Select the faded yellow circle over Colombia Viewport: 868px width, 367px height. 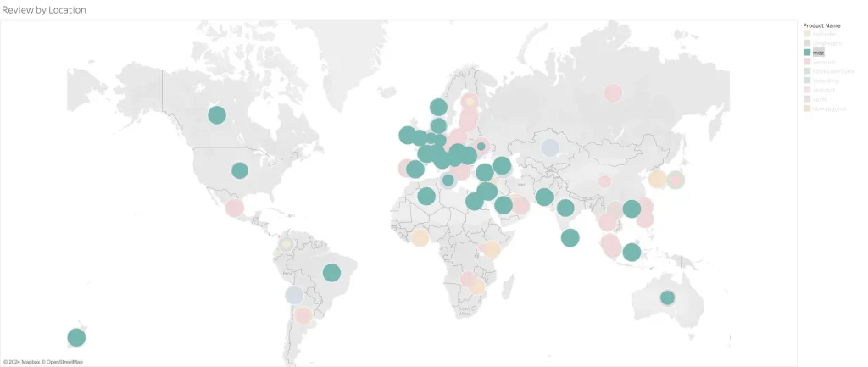pos(286,243)
